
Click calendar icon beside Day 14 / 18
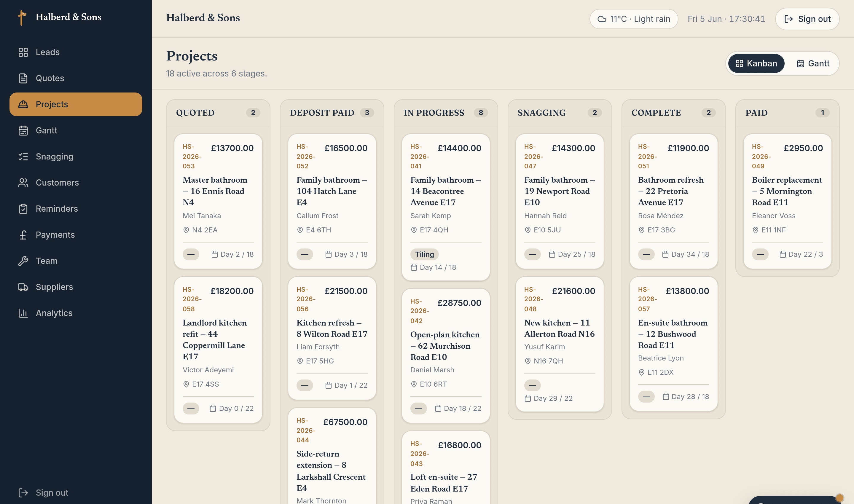click(414, 268)
